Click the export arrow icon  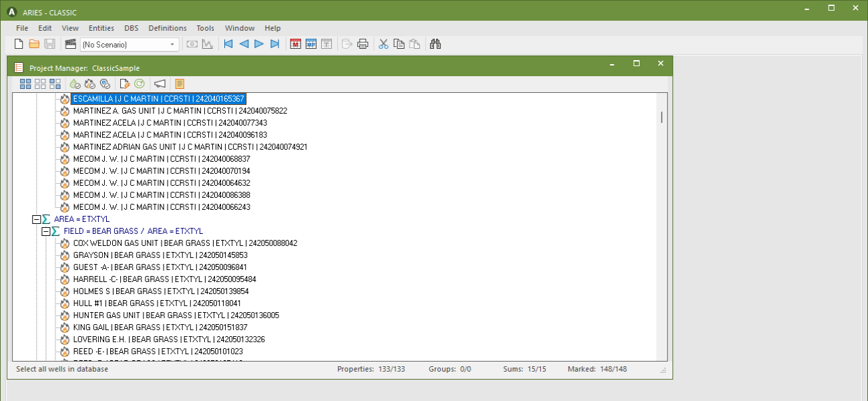click(x=347, y=44)
